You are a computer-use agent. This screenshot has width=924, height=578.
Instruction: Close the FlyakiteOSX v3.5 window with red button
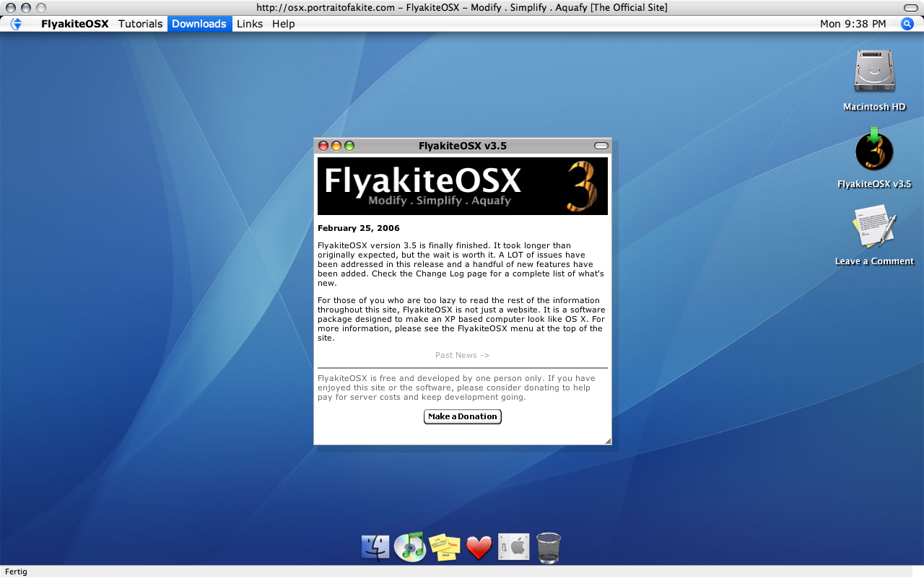coord(323,146)
